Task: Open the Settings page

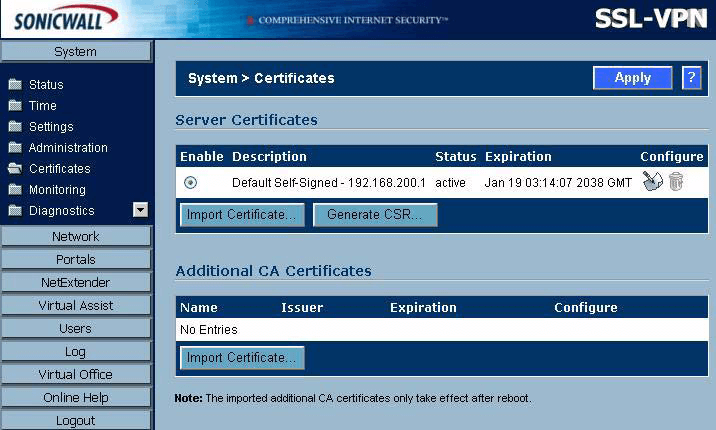Action: [x=51, y=126]
